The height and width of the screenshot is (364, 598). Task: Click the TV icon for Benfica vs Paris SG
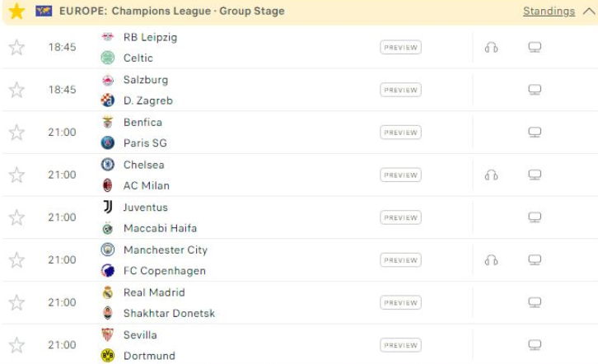(535, 133)
